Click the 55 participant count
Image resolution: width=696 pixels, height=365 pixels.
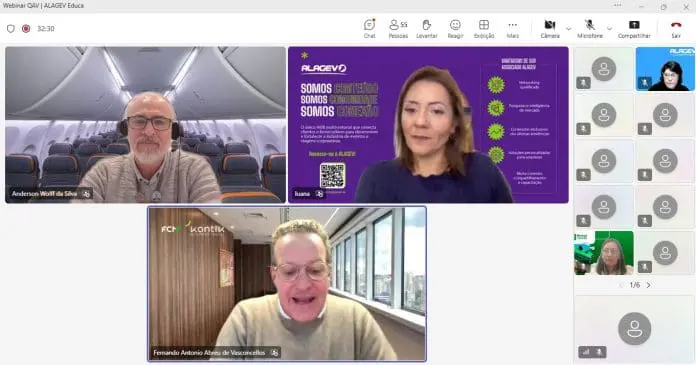[403, 25]
